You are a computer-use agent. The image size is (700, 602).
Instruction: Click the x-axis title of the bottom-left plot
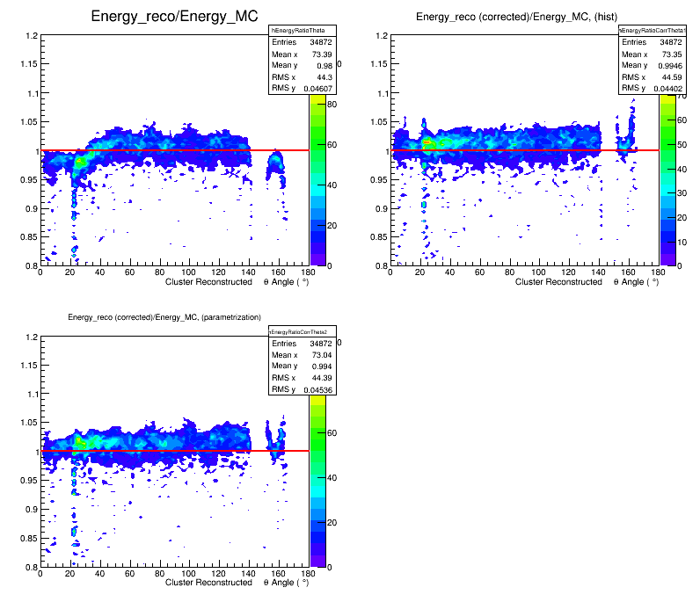point(236,583)
